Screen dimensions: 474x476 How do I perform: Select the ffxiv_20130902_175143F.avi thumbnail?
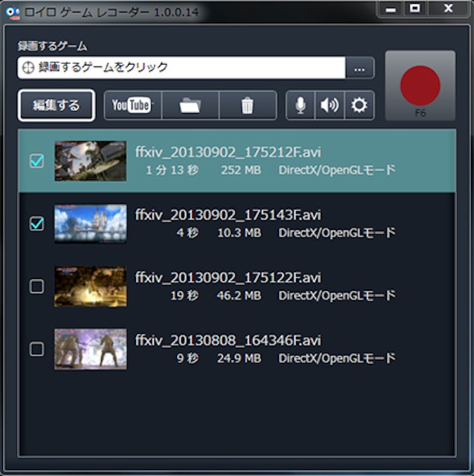(90, 223)
